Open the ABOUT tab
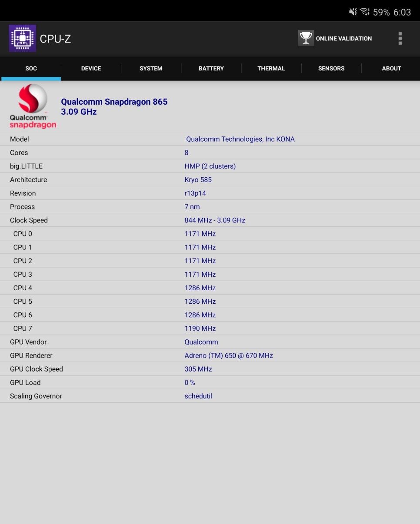This screenshot has height=524, width=420. point(391,68)
